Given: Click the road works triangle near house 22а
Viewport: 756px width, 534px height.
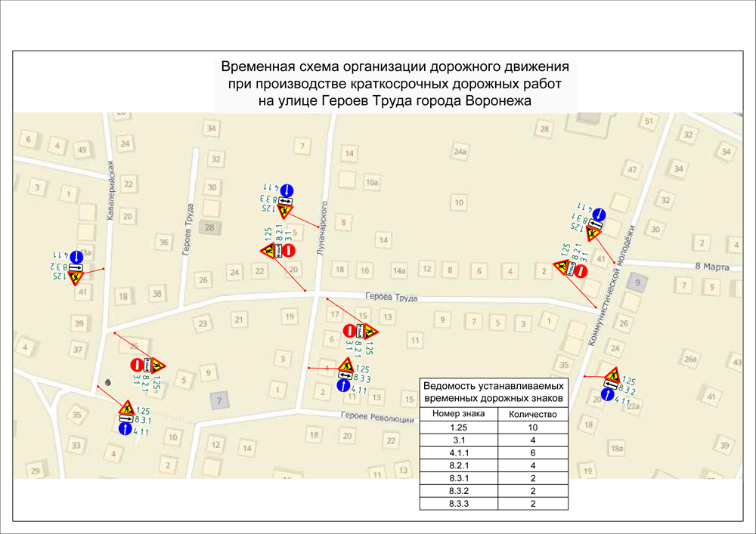Looking at the screenshot, I should pos(613,375).
